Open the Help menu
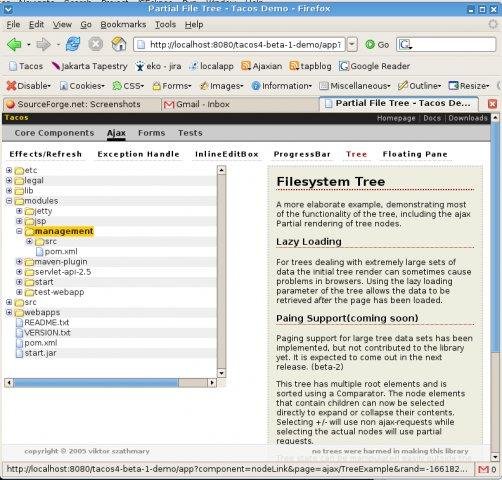502x480 pixels. click(194, 25)
